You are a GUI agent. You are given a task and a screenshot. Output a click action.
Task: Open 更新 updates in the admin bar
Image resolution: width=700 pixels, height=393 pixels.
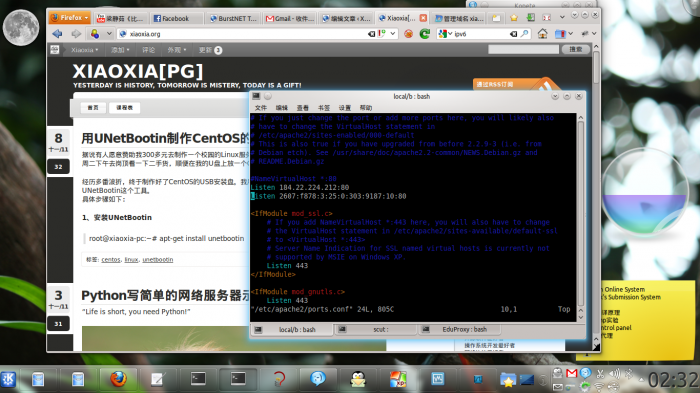pos(210,50)
